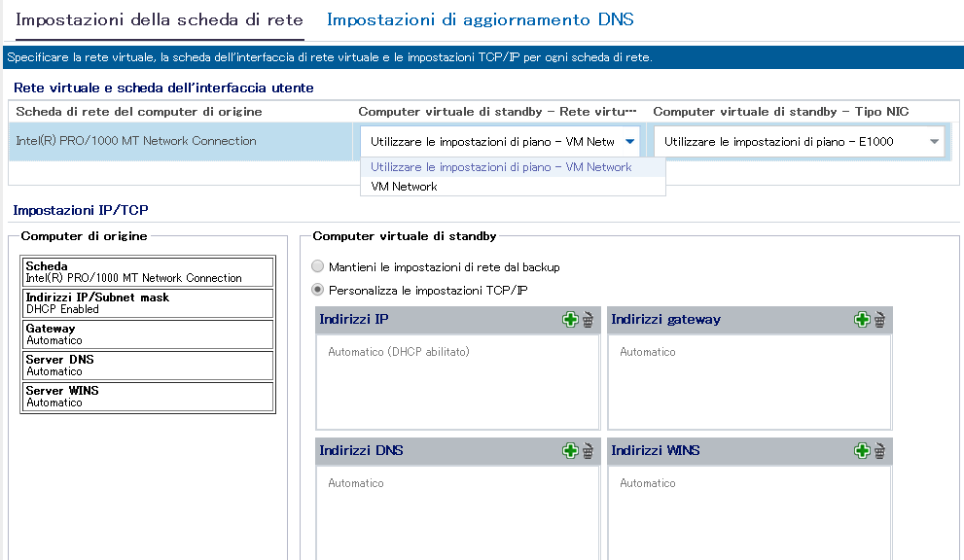Switch to Impostazioni di aggiornamento DNS tab
Viewport: 964px width, 560px height.
tap(481, 19)
